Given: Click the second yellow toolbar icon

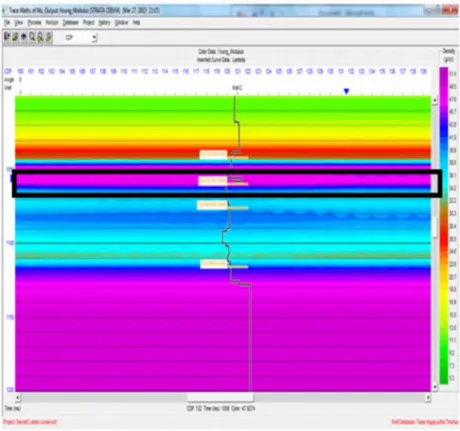Looking at the screenshot, I should click(x=15, y=37).
